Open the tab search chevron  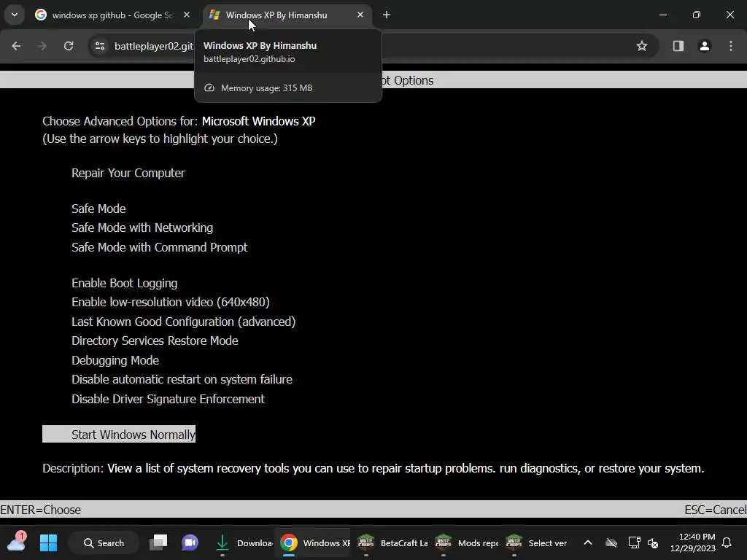[15, 15]
